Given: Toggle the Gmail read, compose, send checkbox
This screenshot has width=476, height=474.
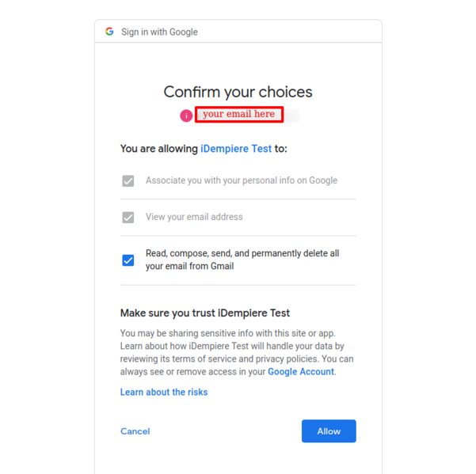Looking at the screenshot, I should [128, 260].
